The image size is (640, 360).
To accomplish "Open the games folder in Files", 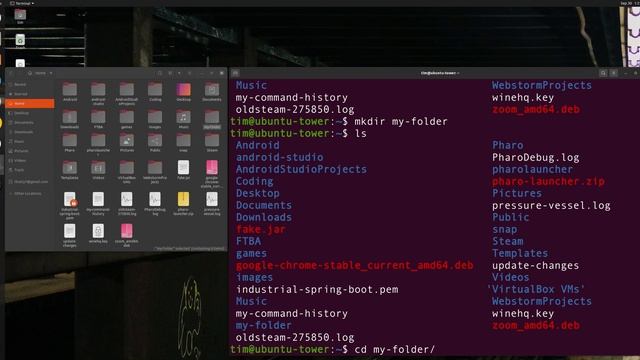I will [127, 118].
